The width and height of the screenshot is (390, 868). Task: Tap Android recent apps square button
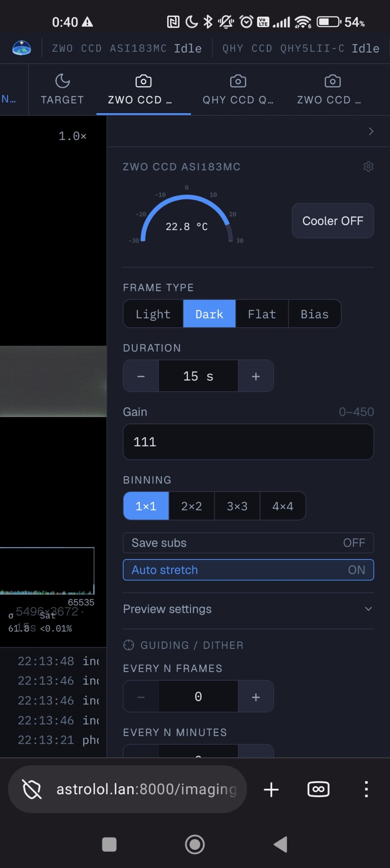click(x=109, y=844)
